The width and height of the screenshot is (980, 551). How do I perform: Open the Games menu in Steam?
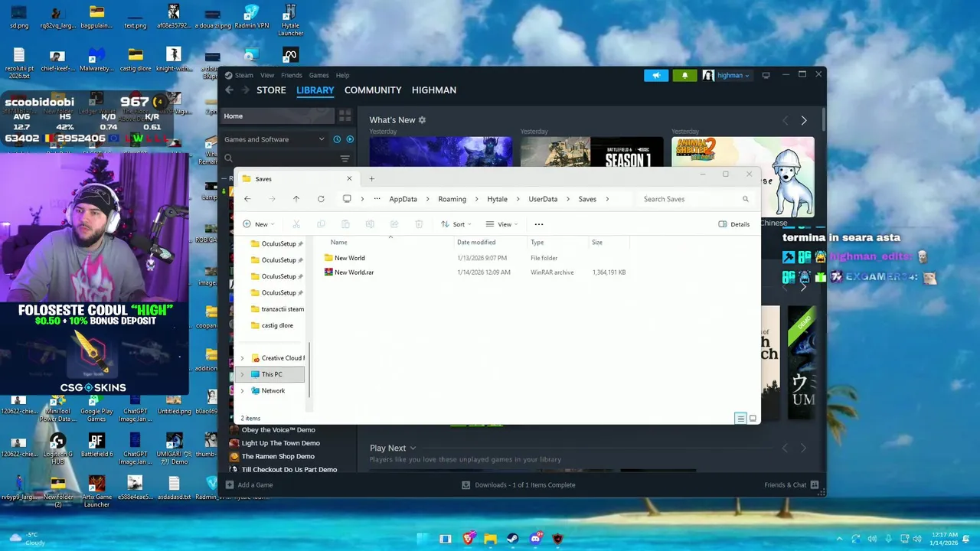point(319,75)
